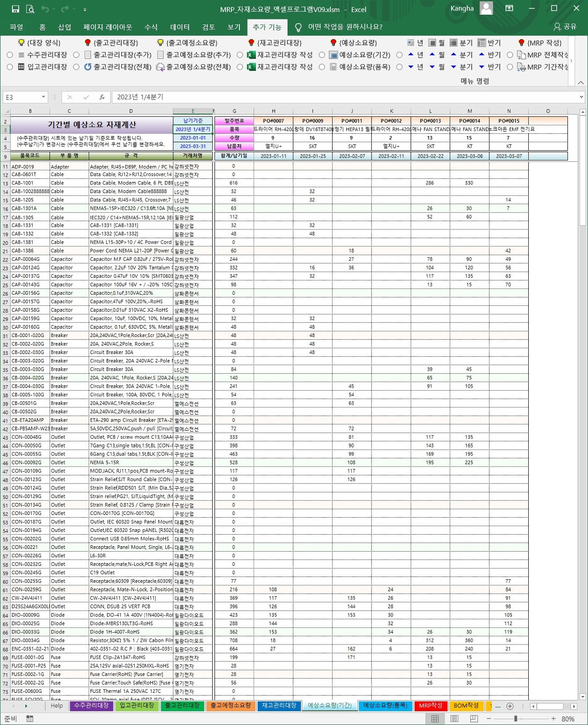
Task: Open the 파일 ribbon tab
Action: coord(17,27)
